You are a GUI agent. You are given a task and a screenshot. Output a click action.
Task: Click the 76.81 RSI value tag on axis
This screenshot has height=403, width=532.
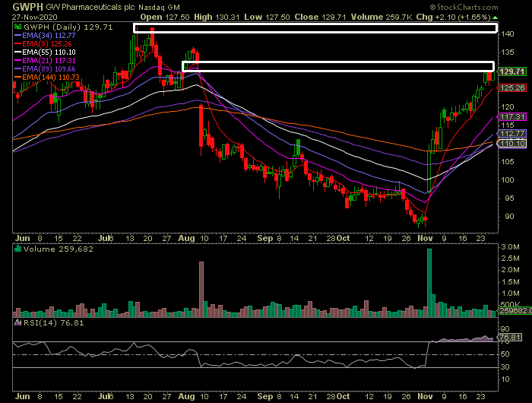(510, 338)
